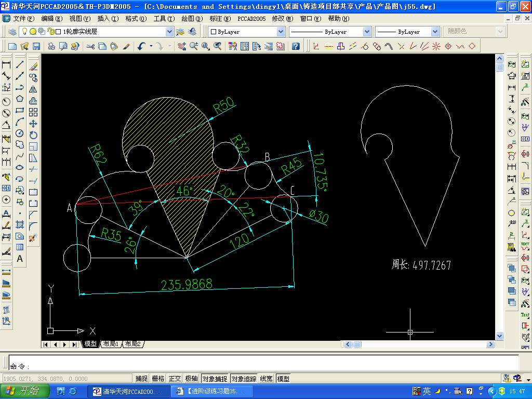
Task: Toggle 正交 (Ortho) mode
Action: tap(175, 379)
